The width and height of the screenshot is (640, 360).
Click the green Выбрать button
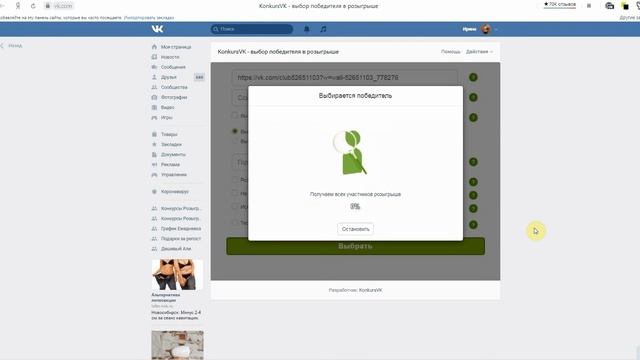click(356, 246)
